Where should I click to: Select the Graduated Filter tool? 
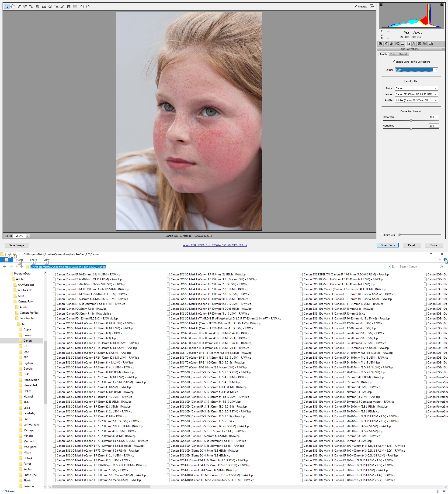[x=69, y=7]
